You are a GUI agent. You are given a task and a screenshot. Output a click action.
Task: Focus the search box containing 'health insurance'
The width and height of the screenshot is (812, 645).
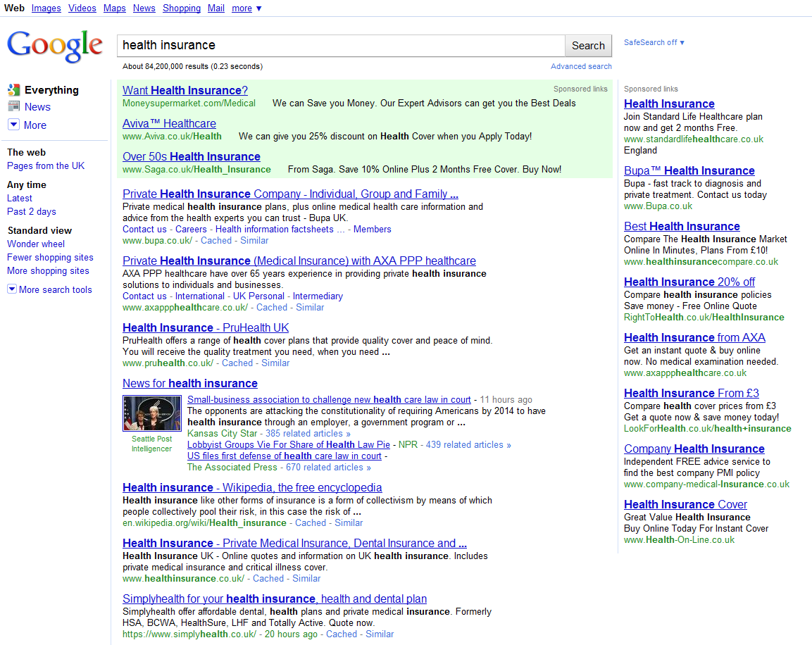point(341,46)
